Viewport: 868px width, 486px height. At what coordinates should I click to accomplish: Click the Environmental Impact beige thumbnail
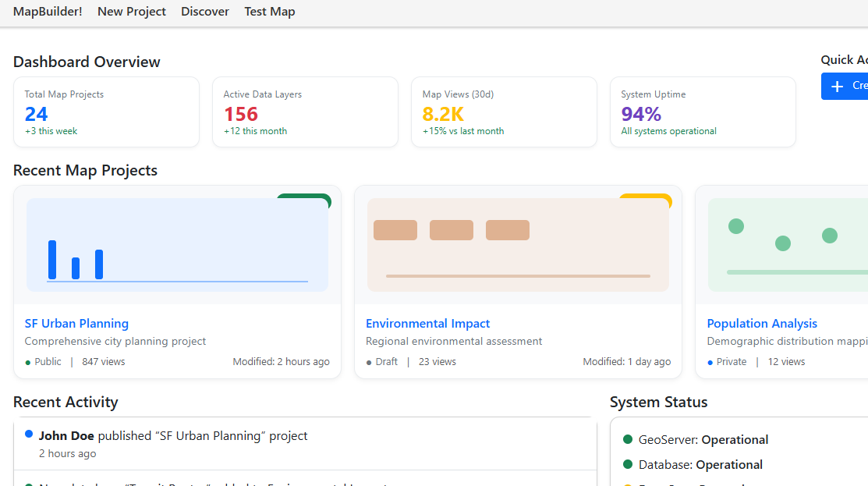pyautogui.click(x=518, y=245)
